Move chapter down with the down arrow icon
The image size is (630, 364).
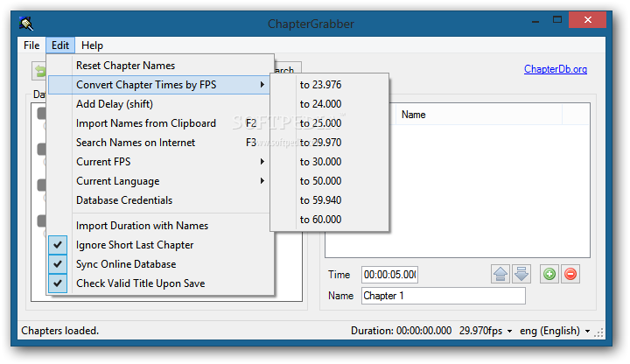click(521, 274)
